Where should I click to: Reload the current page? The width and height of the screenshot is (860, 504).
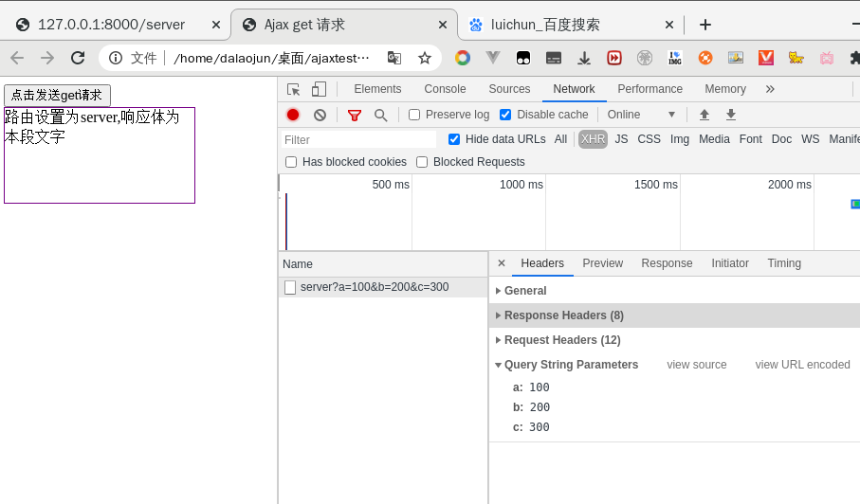pos(78,58)
